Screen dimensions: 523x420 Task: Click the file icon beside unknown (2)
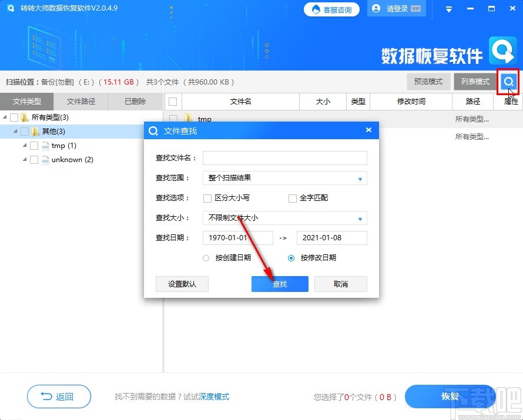[x=44, y=160]
